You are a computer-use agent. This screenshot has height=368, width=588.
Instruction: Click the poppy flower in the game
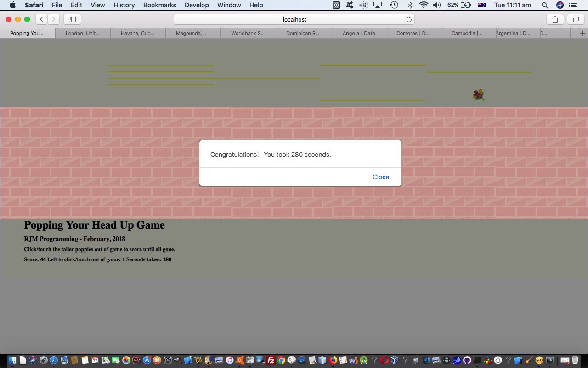(x=478, y=95)
